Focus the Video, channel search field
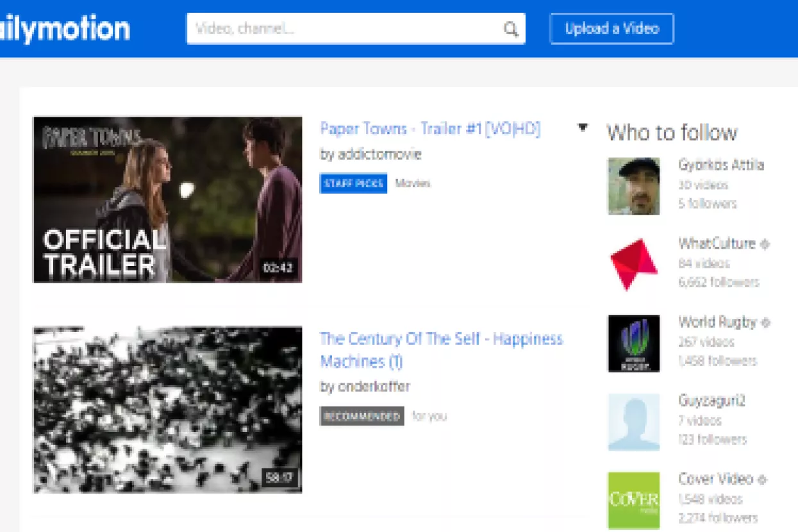798x532 pixels. (356, 29)
